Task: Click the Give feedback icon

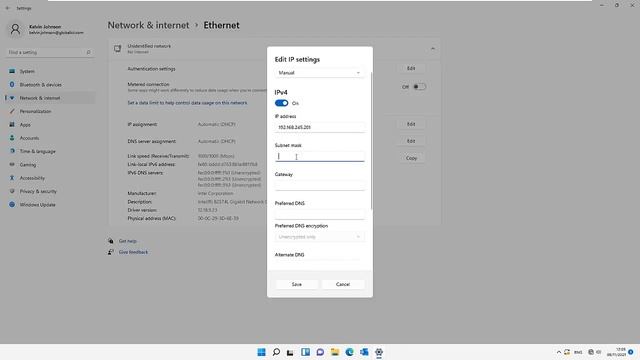Action: point(111,252)
